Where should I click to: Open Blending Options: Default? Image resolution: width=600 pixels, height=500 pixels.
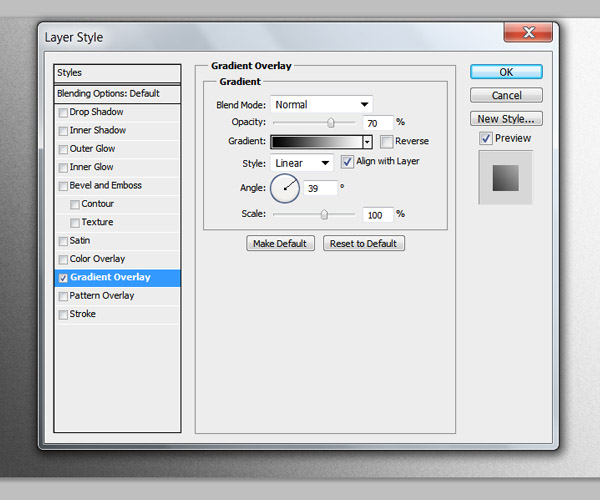pos(117,94)
